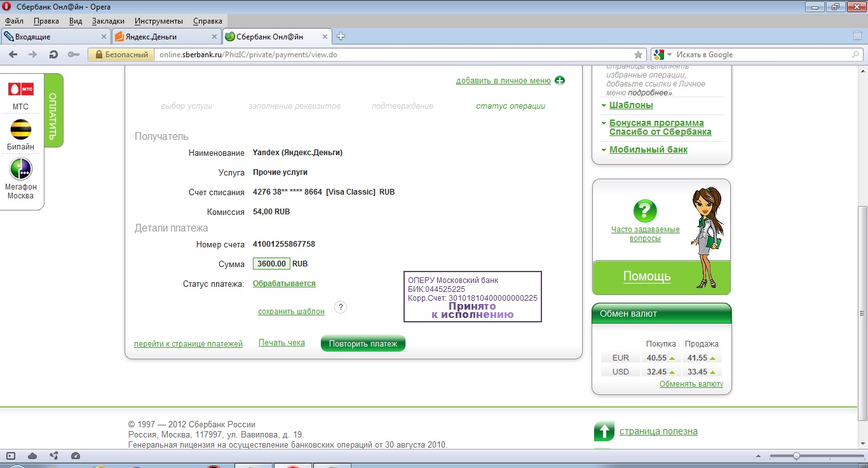Click the question mark help icon beside сохранить шаблон

coord(340,307)
